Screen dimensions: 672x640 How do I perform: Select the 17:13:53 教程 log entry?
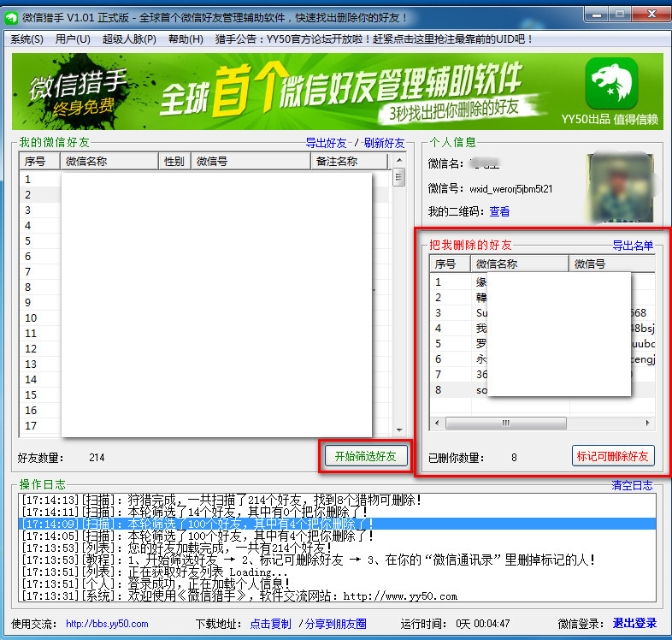(338, 560)
